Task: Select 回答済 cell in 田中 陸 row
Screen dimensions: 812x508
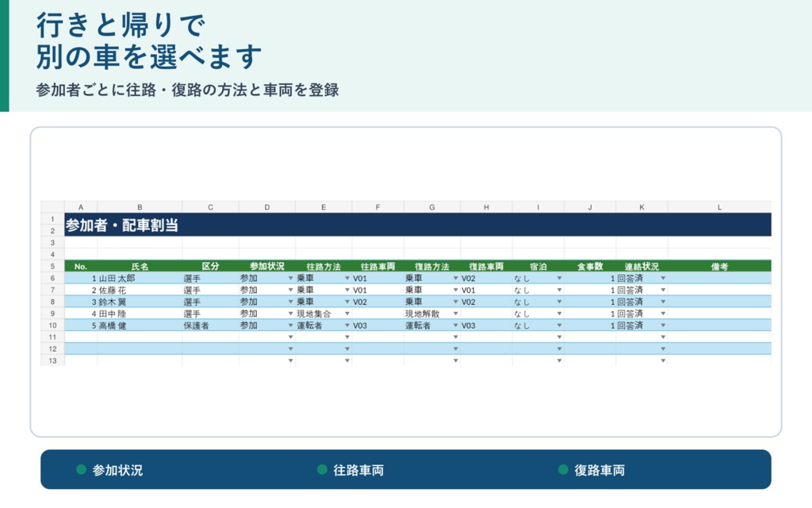Action: [x=642, y=314]
